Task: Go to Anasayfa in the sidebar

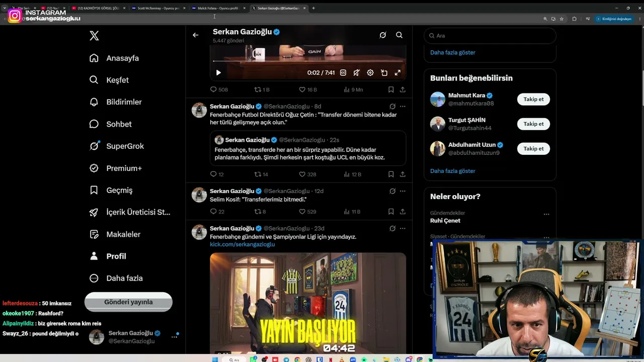Action: [x=114, y=58]
